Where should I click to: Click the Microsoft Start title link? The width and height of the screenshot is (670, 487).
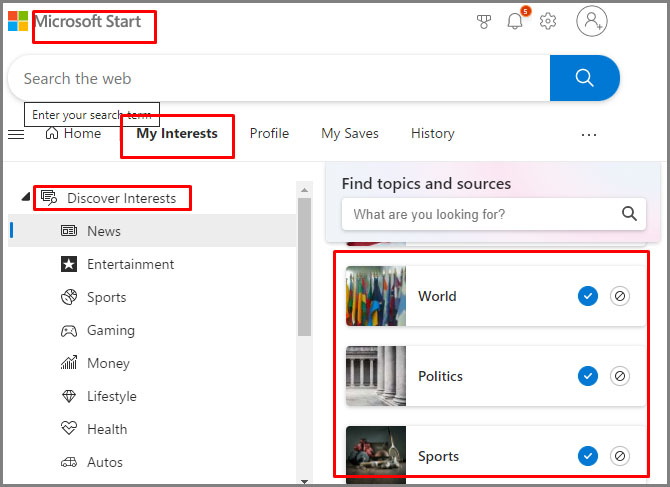point(88,21)
